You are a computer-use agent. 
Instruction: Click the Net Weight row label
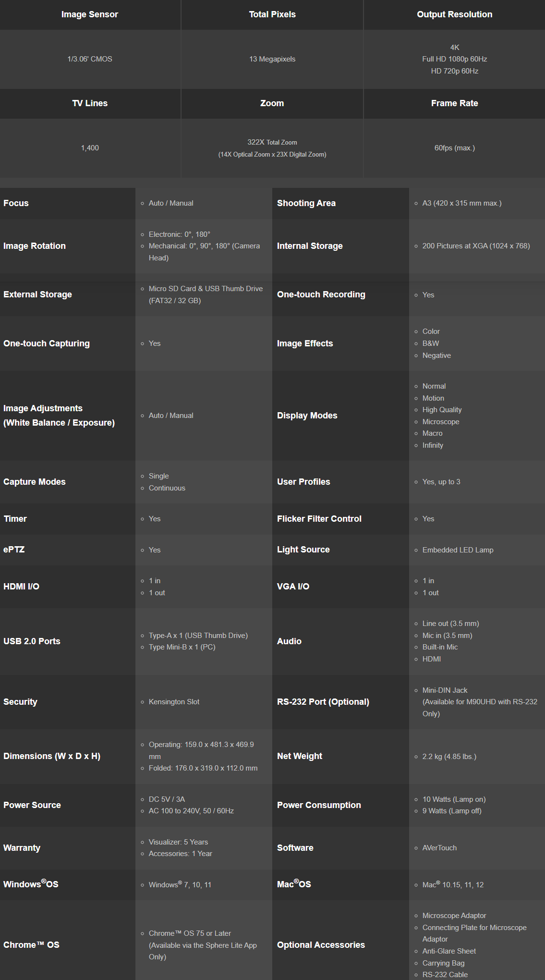tap(299, 756)
